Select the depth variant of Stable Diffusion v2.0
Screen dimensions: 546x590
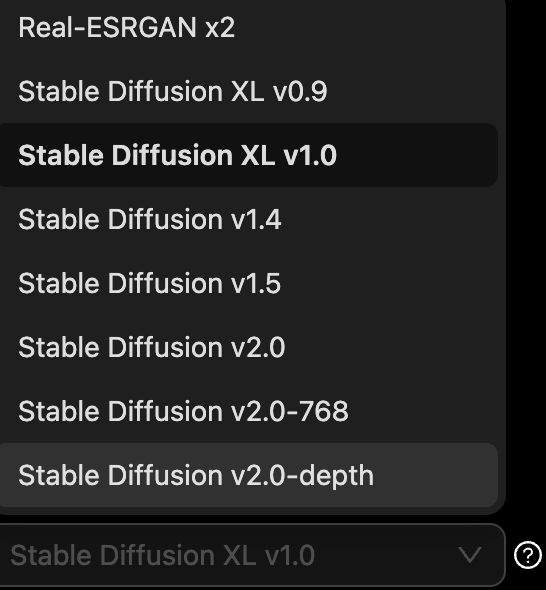click(248, 475)
